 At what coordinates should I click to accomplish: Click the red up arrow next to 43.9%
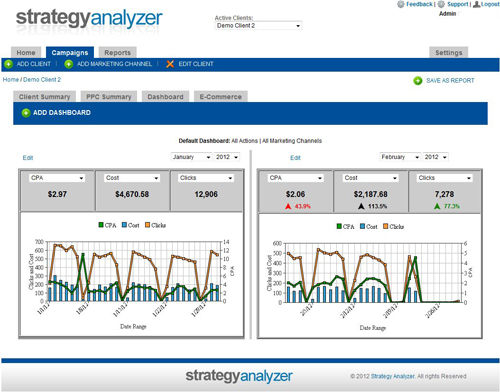click(x=288, y=206)
